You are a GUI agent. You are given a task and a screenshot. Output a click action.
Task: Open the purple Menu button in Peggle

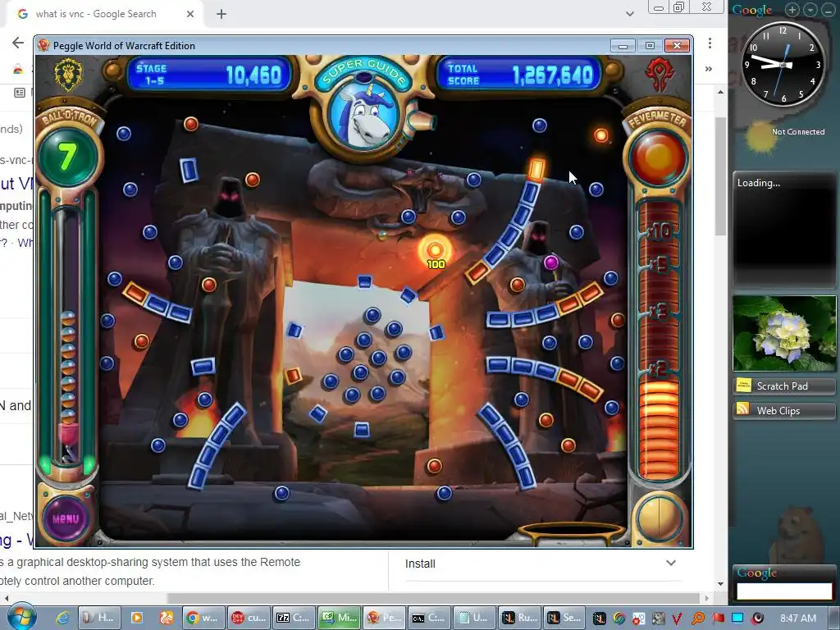coord(66,518)
